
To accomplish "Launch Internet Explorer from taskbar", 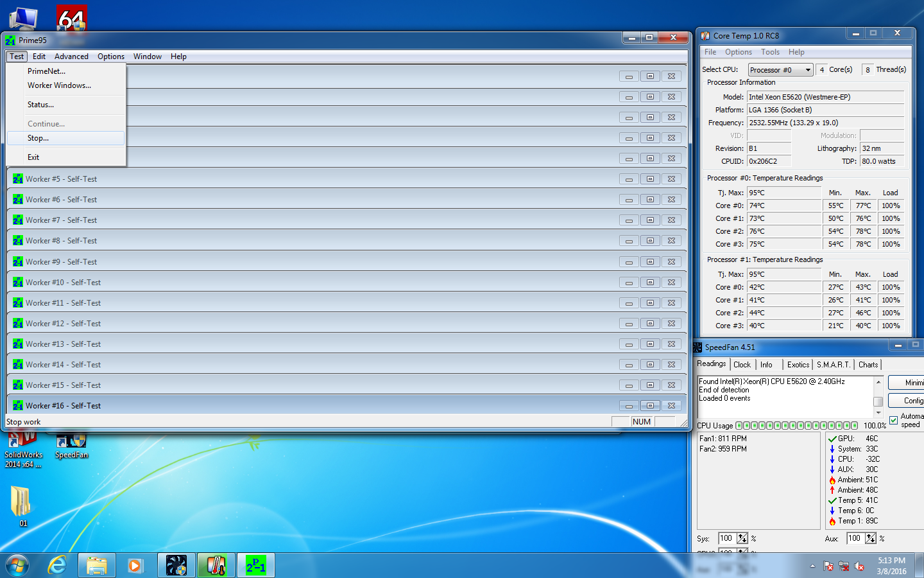I will (x=57, y=565).
